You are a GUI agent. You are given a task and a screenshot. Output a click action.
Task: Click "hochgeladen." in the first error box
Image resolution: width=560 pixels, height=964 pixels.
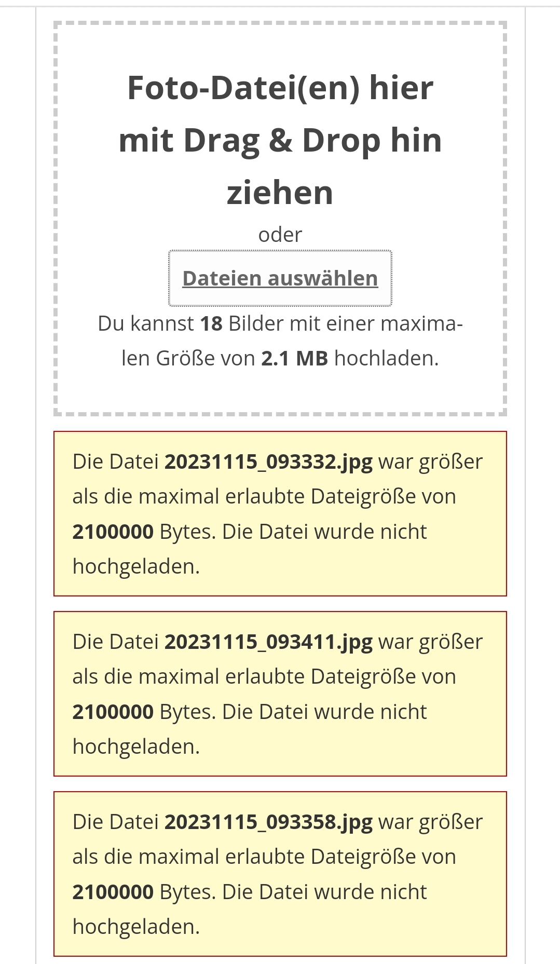(x=136, y=566)
